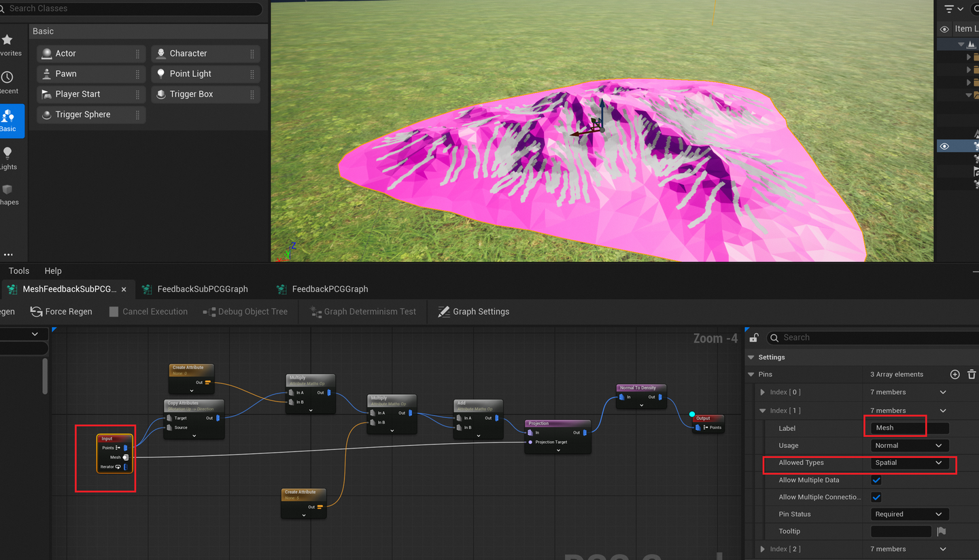Expand the Index [ 0 ] pin entry
979x560 pixels.
click(x=763, y=392)
